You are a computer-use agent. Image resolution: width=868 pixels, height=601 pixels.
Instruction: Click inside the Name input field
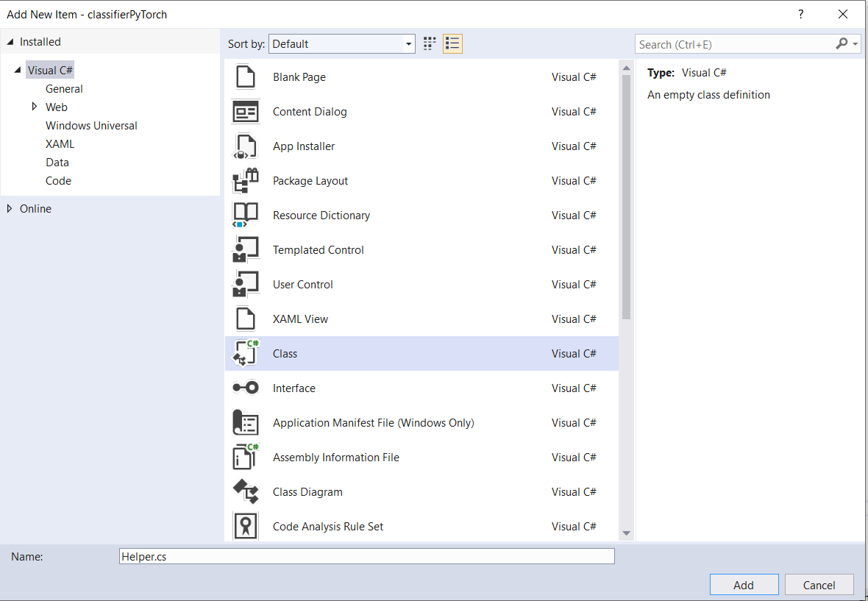pyautogui.click(x=366, y=555)
